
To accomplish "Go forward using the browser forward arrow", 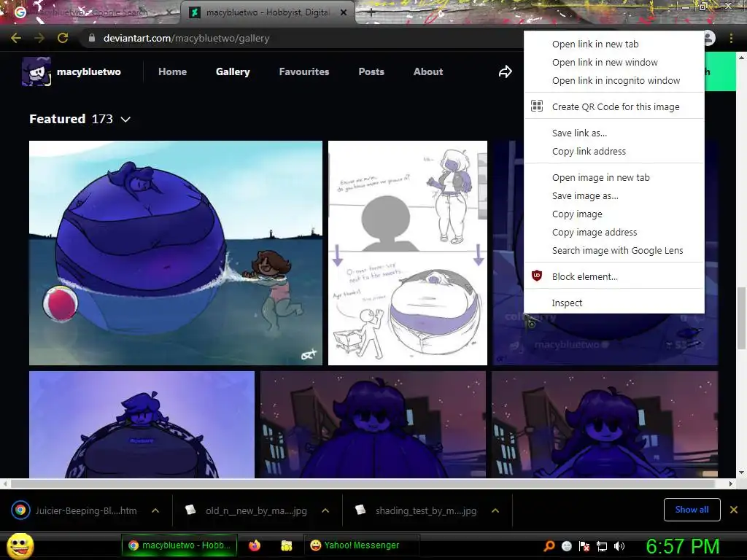I will tap(39, 38).
